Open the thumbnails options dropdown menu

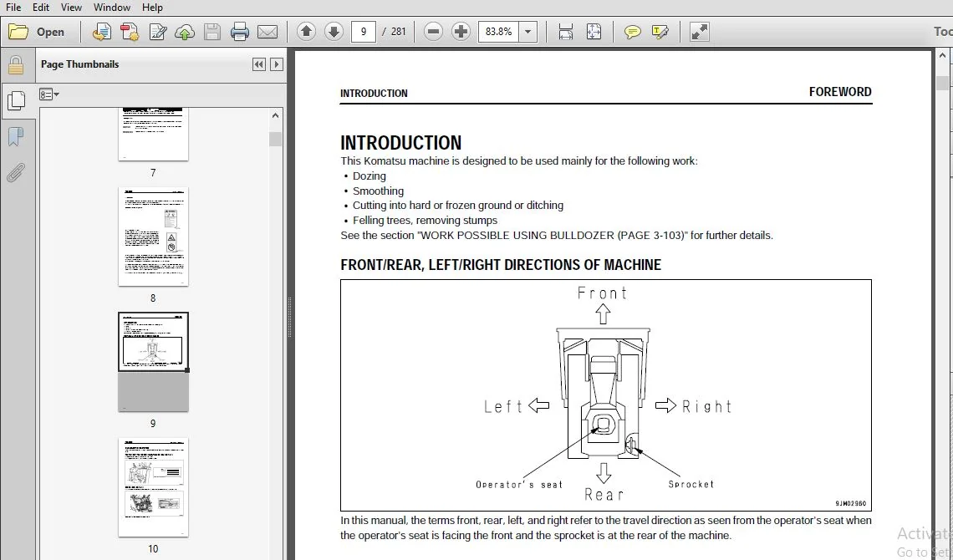(49, 94)
